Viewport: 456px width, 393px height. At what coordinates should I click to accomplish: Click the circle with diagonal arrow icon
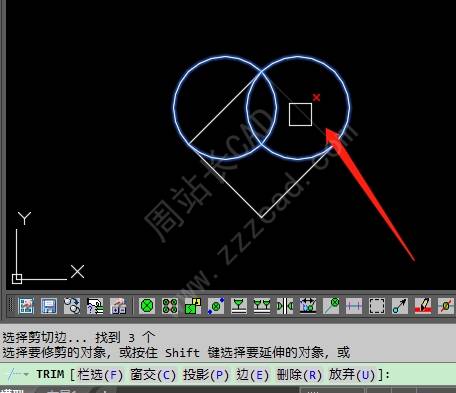[400, 306]
